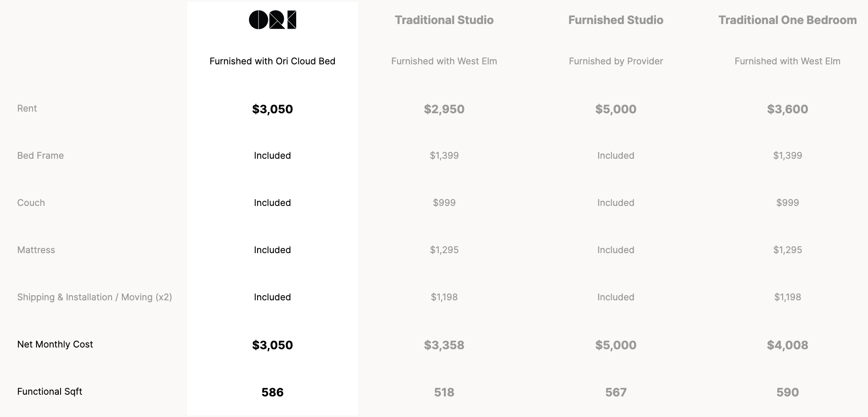
Task: Click the Furnished by Provider subtitle
Action: tap(616, 61)
